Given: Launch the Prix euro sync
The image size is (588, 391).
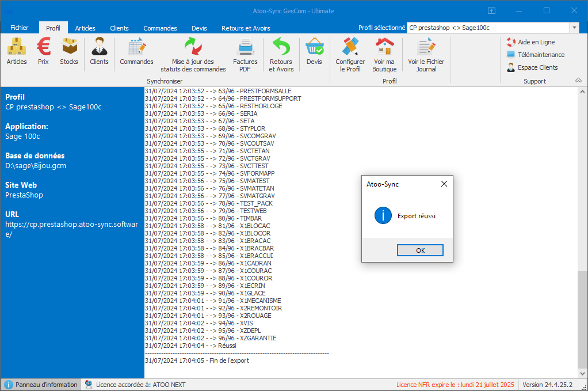Looking at the screenshot, I should (x=44, y=51).
